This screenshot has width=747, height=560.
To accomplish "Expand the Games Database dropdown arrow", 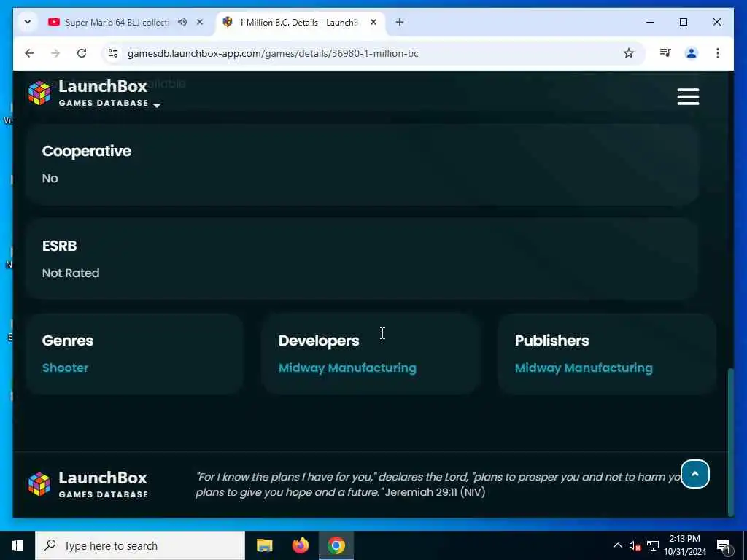I will (x=157, y=105).
